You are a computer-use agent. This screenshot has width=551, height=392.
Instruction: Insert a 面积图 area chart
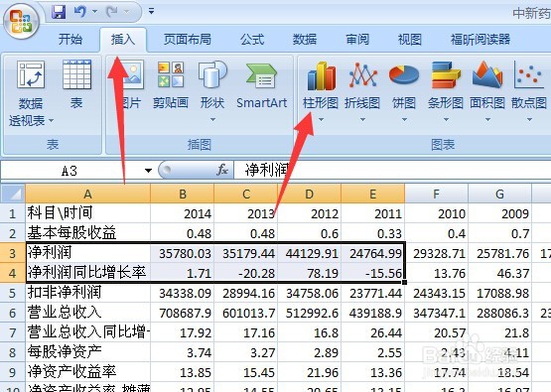tap(487, 84)
